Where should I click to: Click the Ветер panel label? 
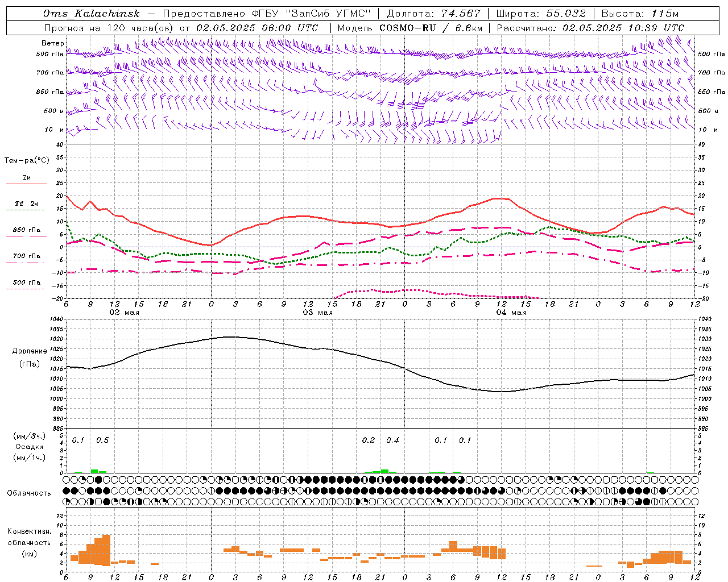tap(52, 43)
